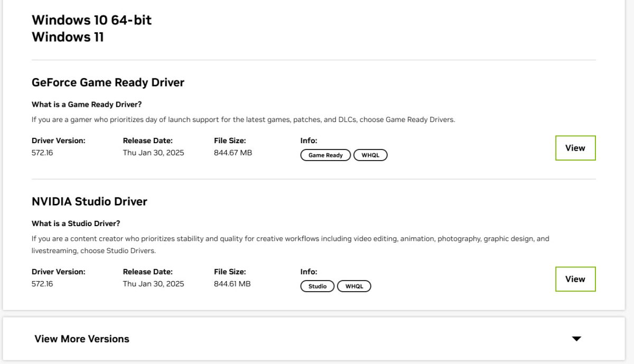Click the Windows 11 heading text
Viewport: 634px width, 364px height.
tap(68, 36)
